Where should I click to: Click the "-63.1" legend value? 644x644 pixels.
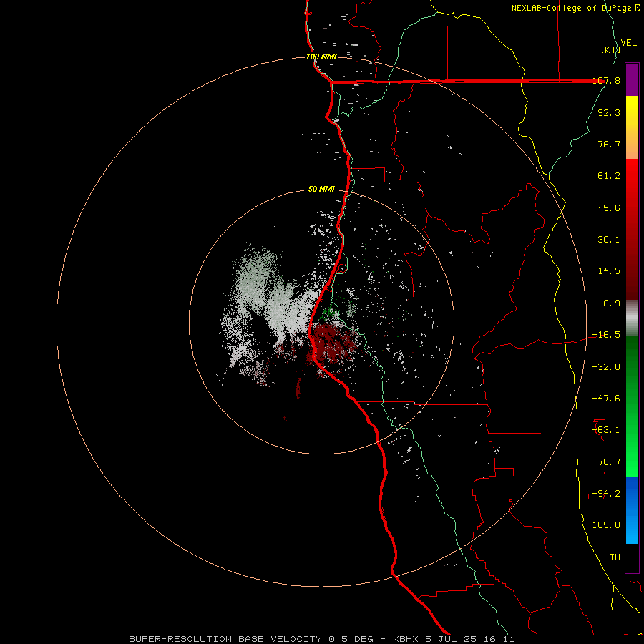coord(606,430)
